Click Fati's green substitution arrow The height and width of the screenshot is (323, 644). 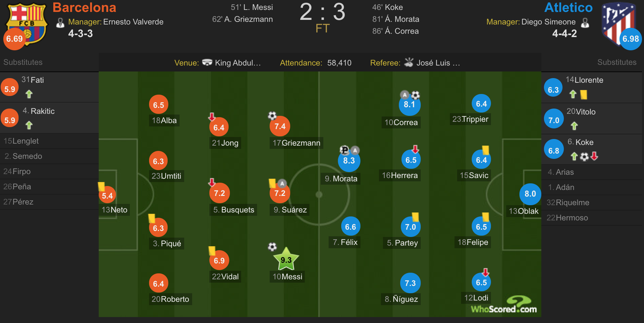pos(29,94)
